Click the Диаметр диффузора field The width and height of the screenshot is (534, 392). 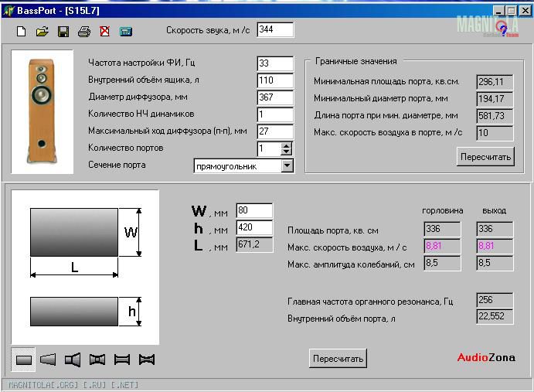pos(275,97)
